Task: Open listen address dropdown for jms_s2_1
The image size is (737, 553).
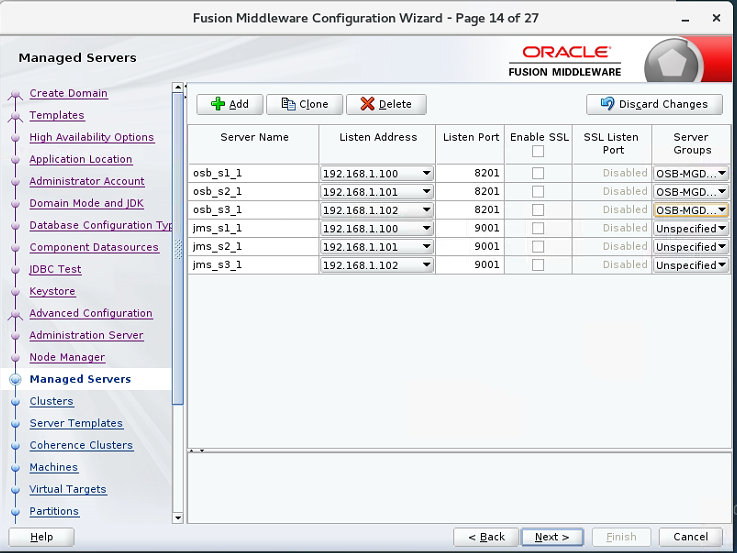Action: pyautogui.click(x=426, y=247)
